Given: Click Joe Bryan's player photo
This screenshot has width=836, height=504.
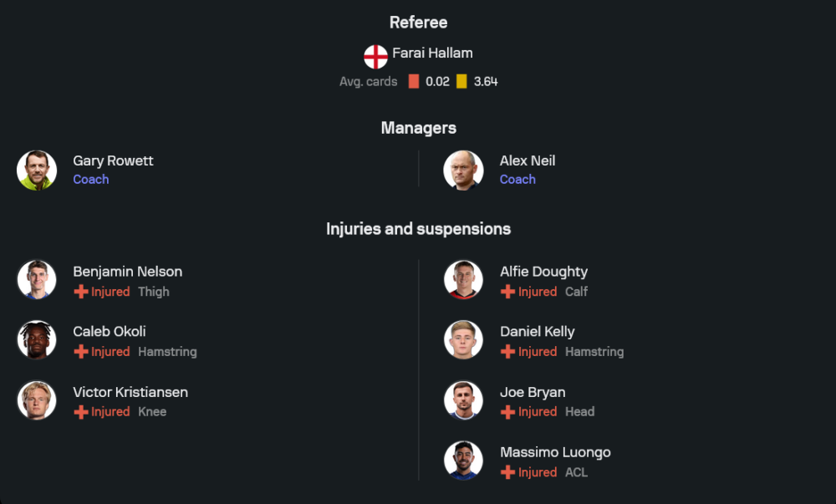Looking at the screenshot, I should point(463,400).
